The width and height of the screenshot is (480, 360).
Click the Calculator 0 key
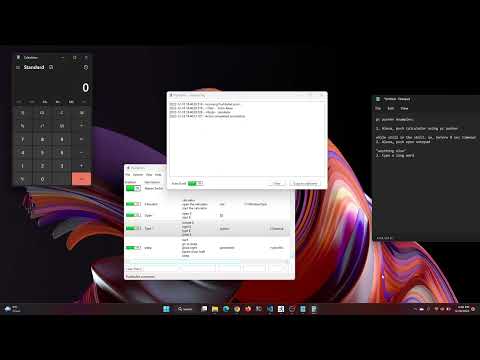(x=42, y=179)
